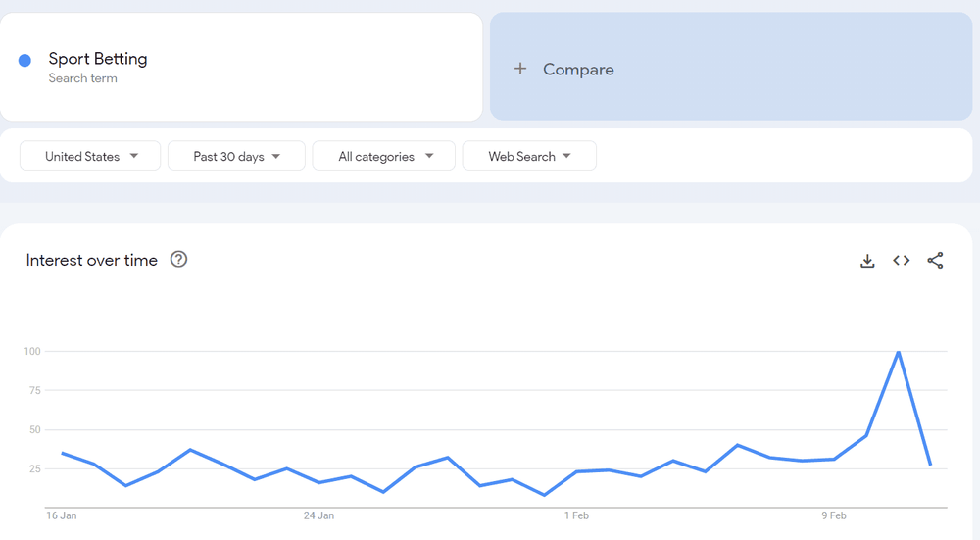
Task: Change the Web Search type dropdown
Action: (x=529, y=156)
